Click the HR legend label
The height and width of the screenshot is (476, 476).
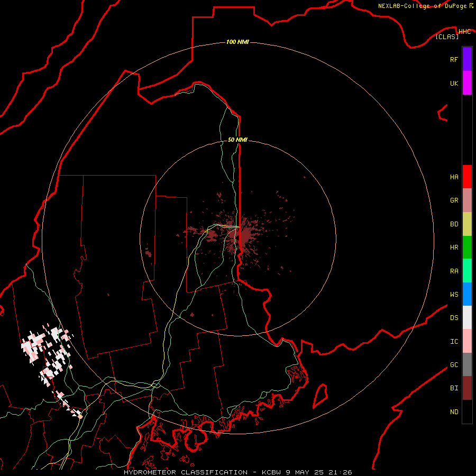454,248
